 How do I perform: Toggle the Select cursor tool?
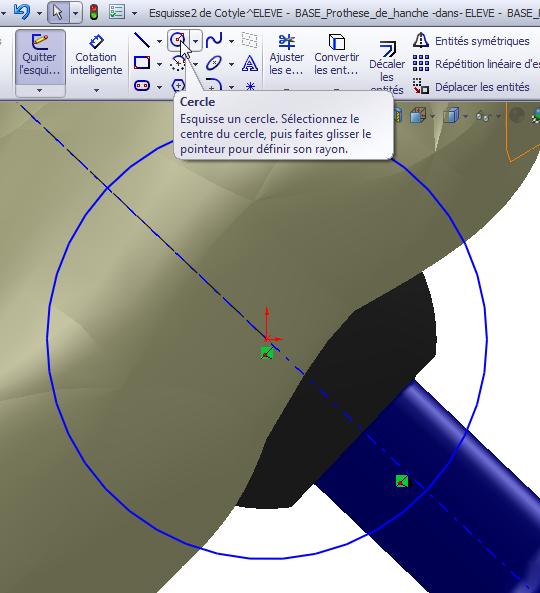[x=58, y=12]
